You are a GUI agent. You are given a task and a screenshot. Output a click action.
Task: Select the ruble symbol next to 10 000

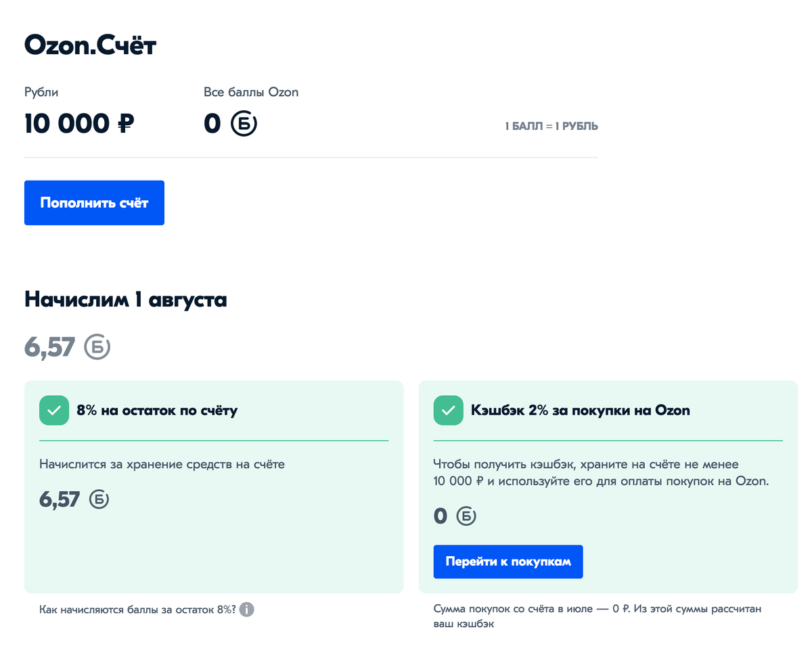click(x=126, y=123)
